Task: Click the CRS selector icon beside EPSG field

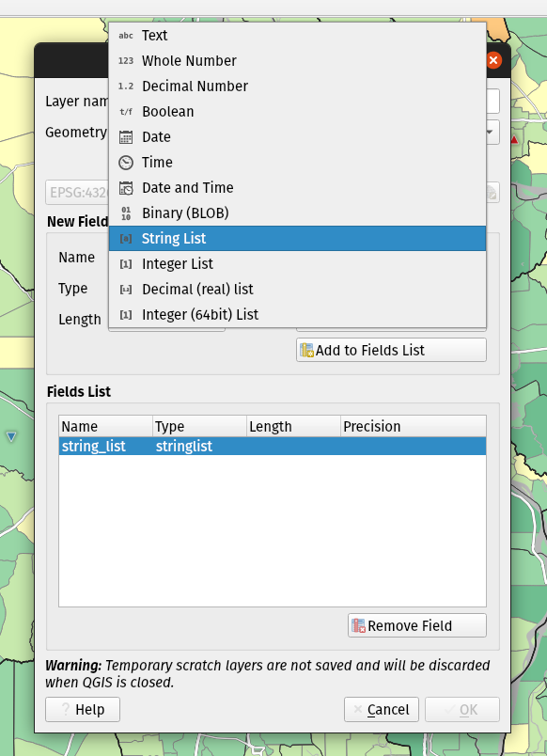Action: 492,193
